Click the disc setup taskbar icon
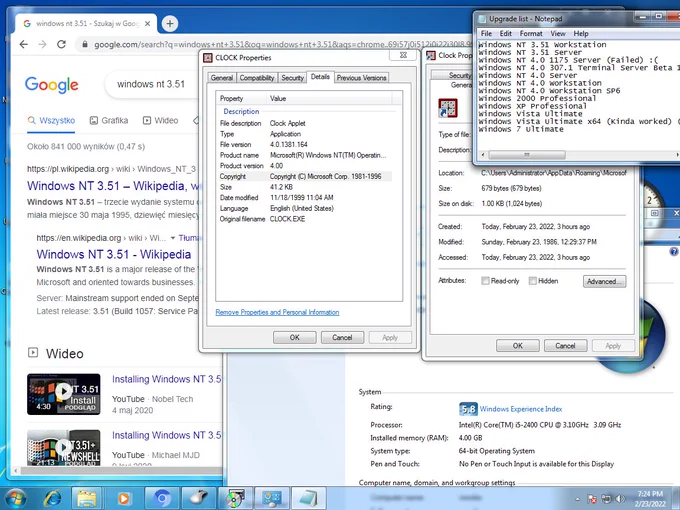The height and width of the screenshot is (510, 680). [235, 498]
